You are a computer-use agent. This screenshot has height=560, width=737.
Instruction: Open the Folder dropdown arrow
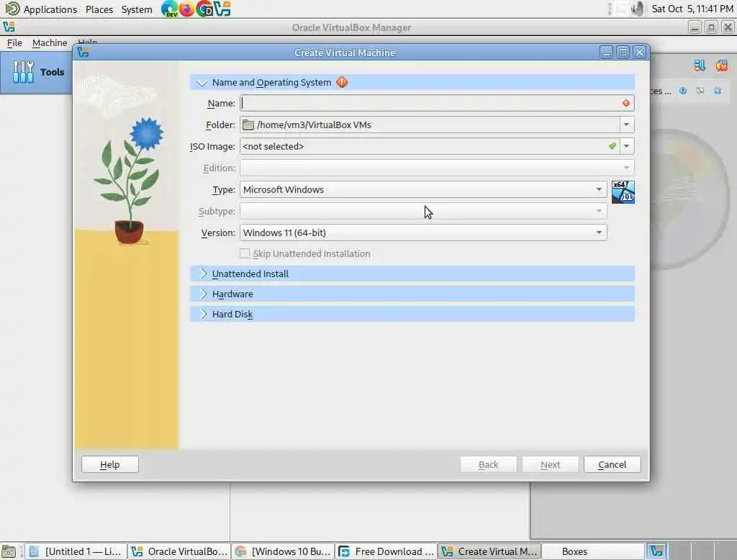[626, 125]
